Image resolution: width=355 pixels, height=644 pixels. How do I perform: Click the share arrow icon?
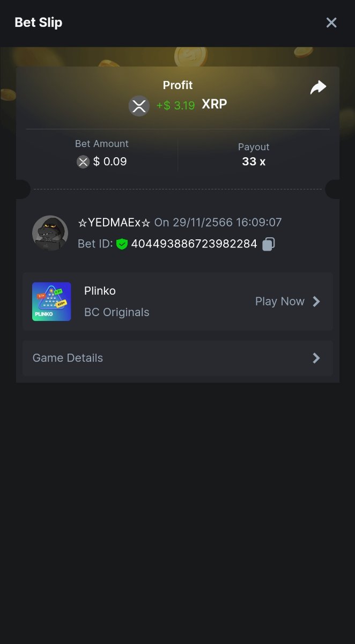point(318,87)
